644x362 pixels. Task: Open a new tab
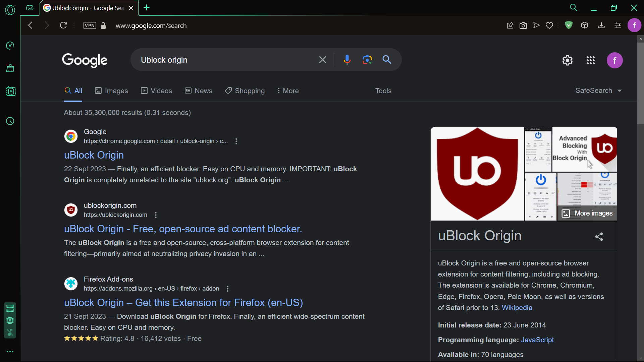[x=147, y=7]
